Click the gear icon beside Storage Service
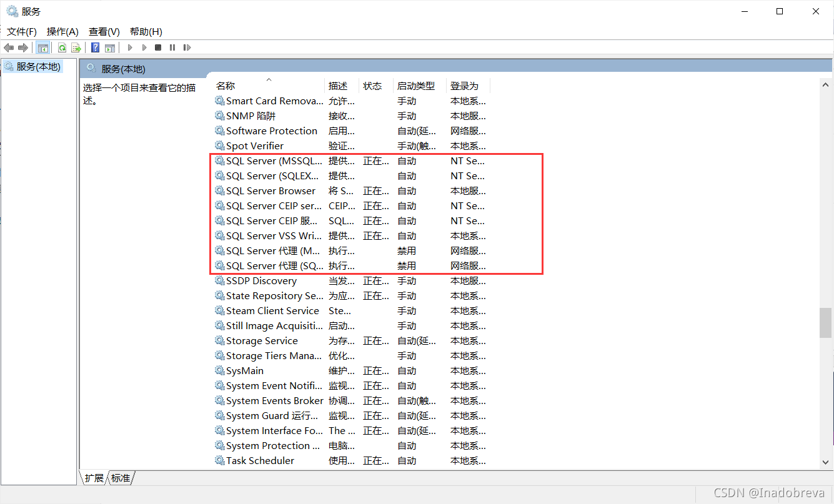Image resolution: width=834 pixels, height=504 pixels. click(x=219, y=340)
